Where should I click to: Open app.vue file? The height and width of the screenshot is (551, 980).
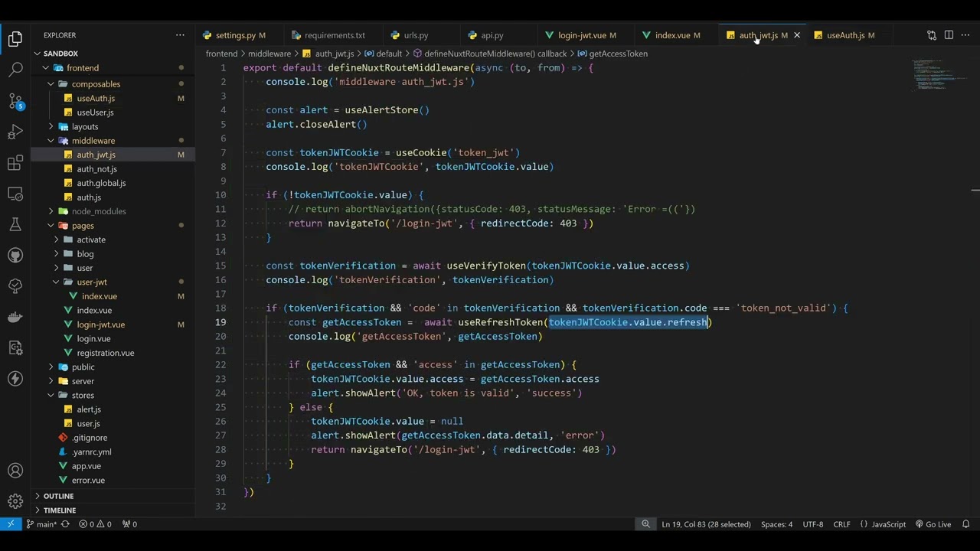[87, 466]
